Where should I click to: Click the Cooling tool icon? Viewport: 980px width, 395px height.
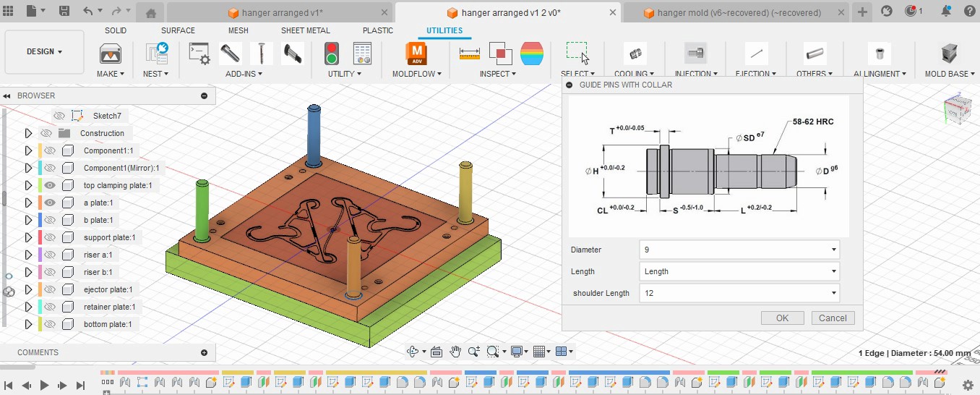(x=635, y=54)
